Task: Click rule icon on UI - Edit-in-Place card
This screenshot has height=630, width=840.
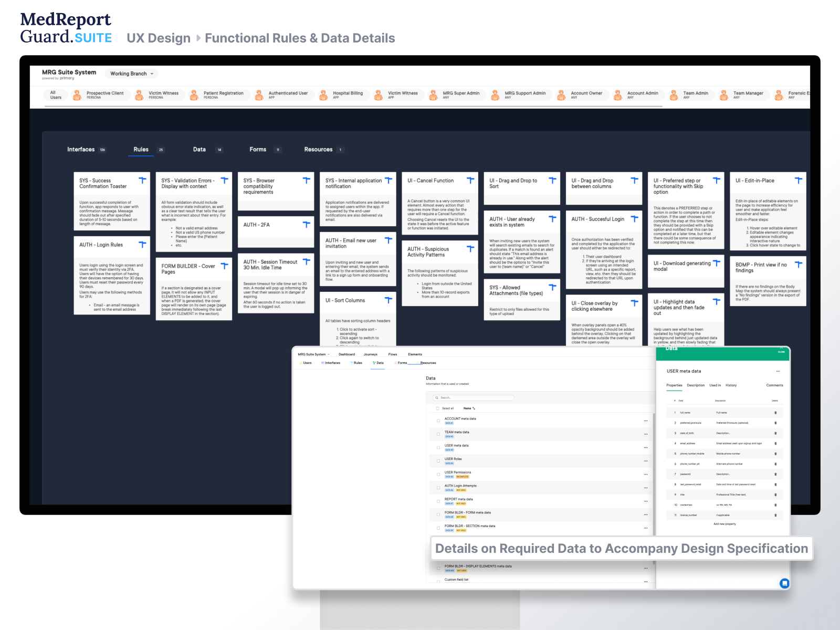Action: [x=799, y=180]
